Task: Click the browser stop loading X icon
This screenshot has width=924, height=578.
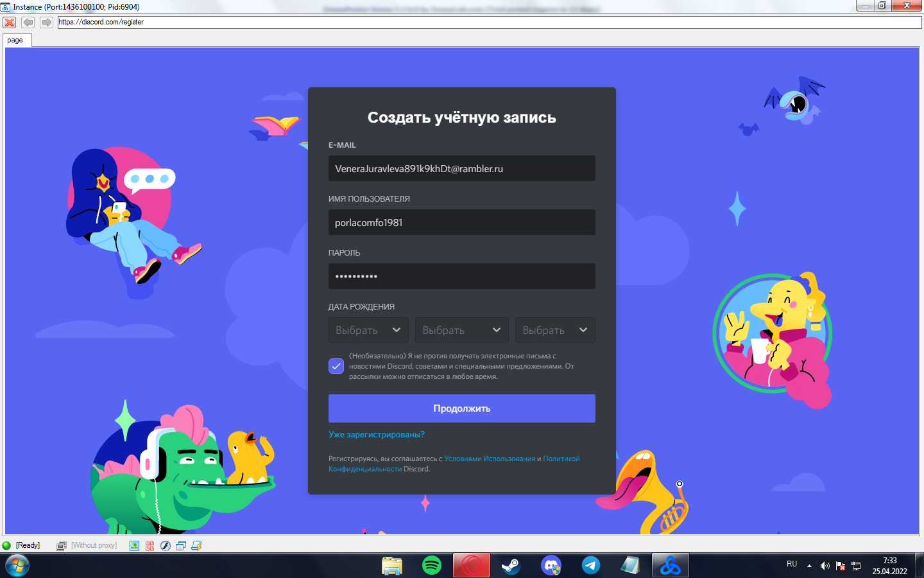Action: (10, 22)
